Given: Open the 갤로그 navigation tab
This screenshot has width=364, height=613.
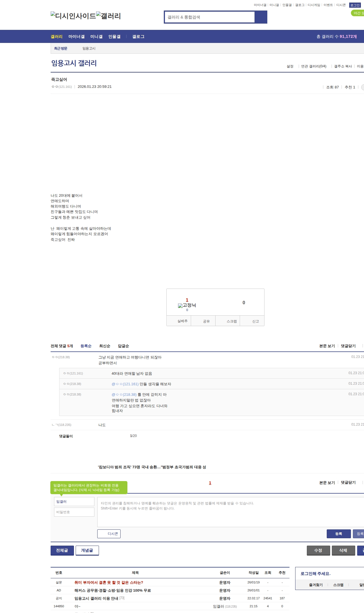Looking at the screenshot, I should tap(138, 37).
